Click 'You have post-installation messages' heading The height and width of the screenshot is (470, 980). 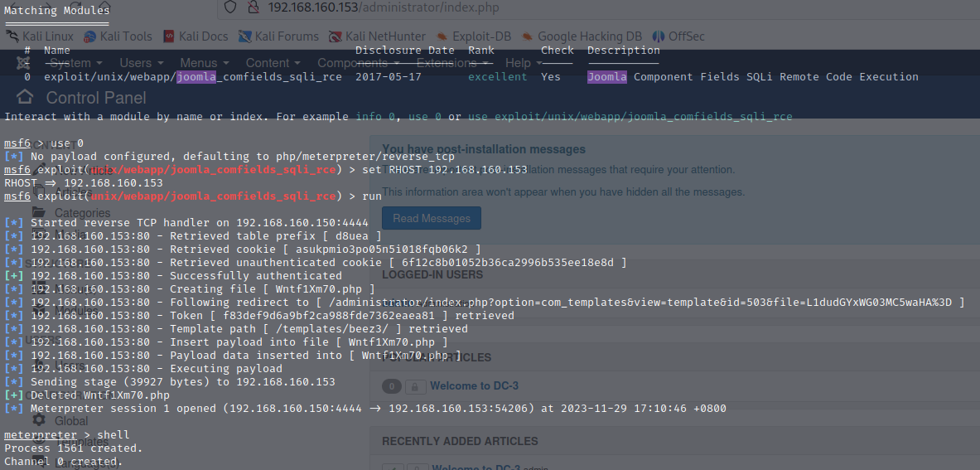(x=484, y=149)
